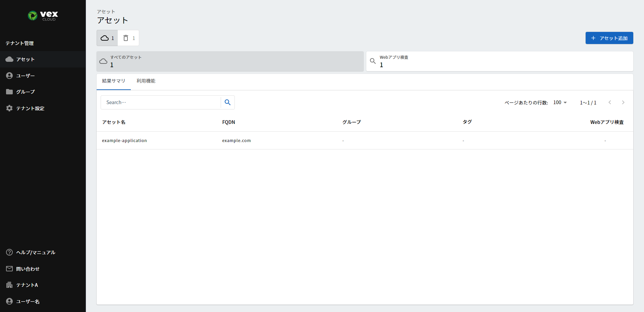The width and height of the screenshot is (644, 312).
Task: Click example.com FQDN cell
Action: [x=236, y=141]
